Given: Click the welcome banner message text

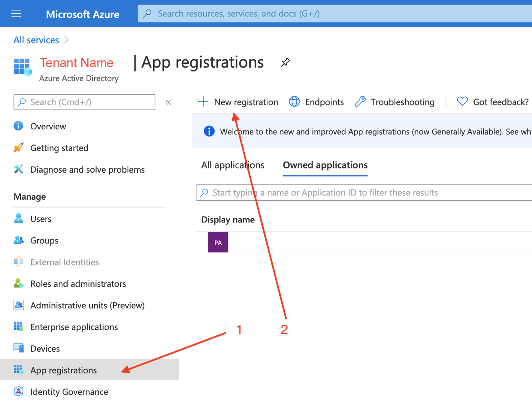Looking at the screenshot, I should 376,132.
